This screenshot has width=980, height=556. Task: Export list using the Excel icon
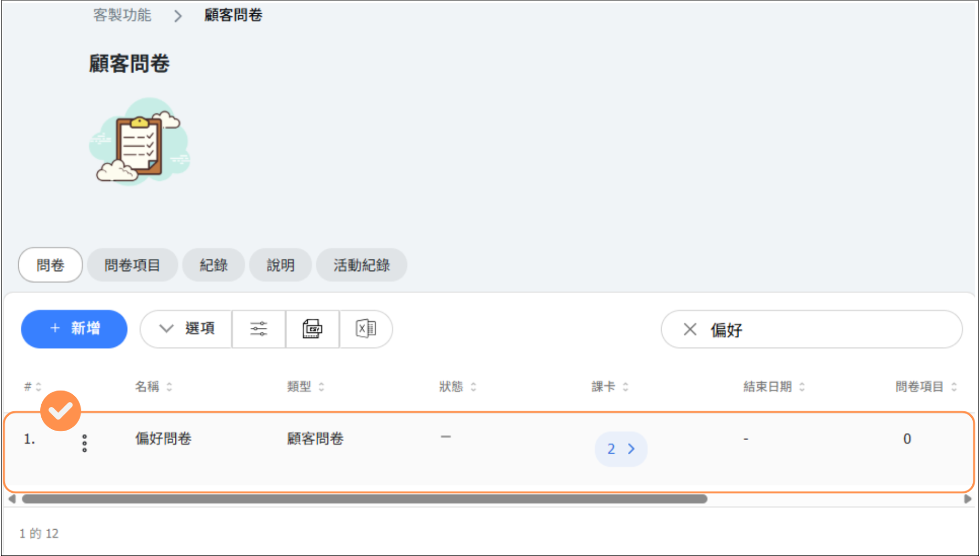click(x=366, y=329)
